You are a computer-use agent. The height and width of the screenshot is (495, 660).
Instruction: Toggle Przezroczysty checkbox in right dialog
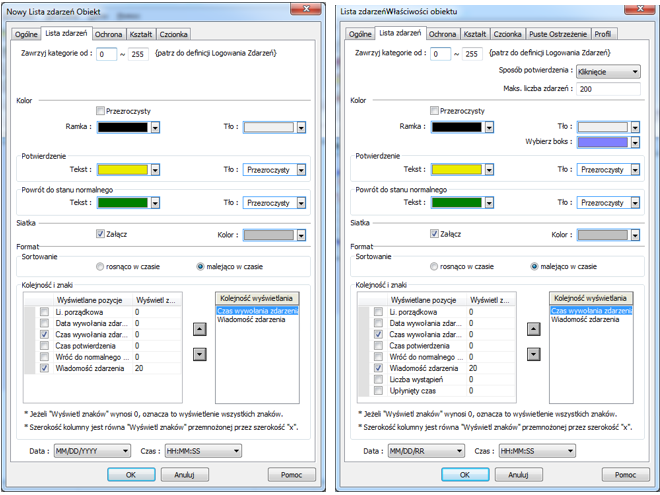click(x=434, y=111)
